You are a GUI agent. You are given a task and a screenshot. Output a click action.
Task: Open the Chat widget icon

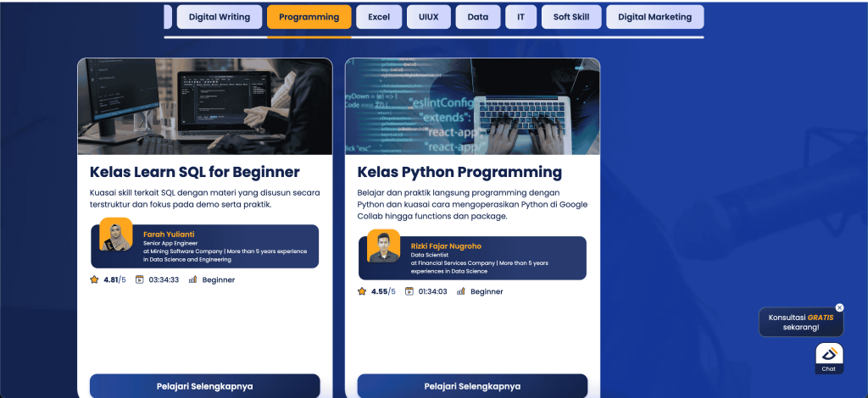pyautogui.click(x=829, y=357)
